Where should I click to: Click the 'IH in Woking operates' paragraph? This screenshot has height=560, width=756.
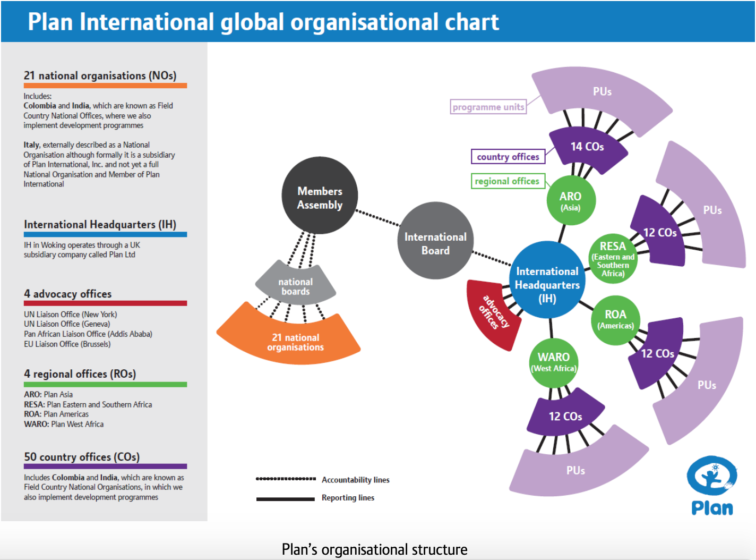click(x=82, y=250)
